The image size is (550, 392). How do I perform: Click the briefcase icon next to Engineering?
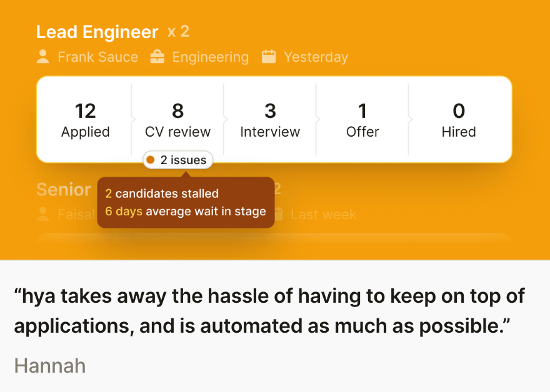[157, 57]
